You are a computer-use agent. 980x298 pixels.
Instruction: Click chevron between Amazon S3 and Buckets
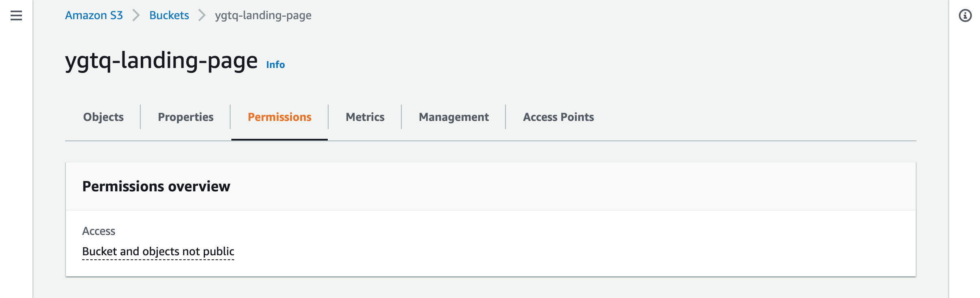coord(136,15)
